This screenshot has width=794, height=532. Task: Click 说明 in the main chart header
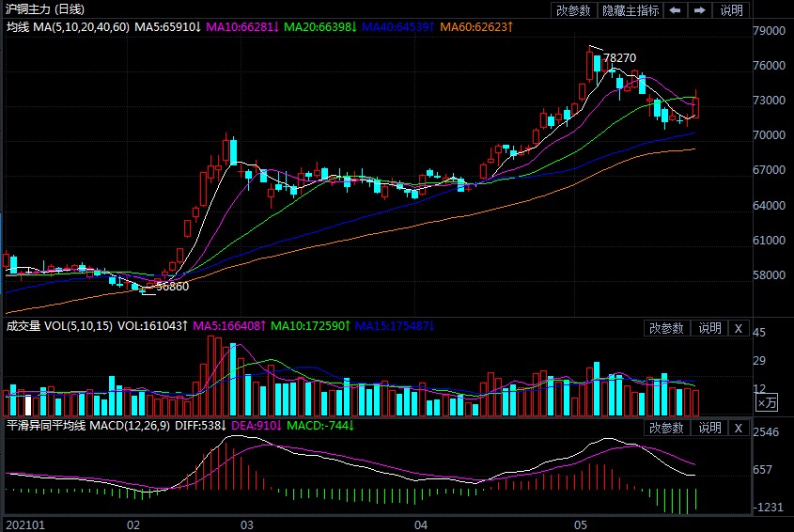tap(731, 11)
